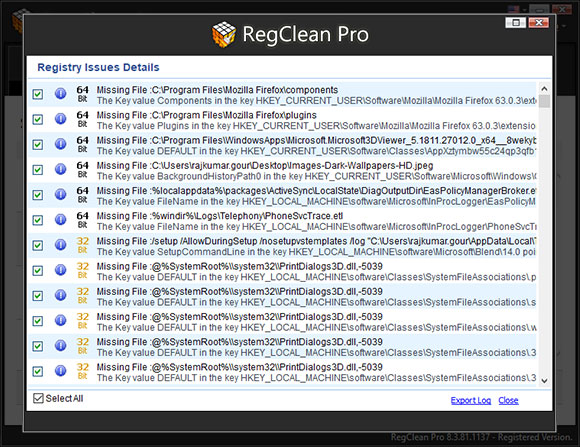Click the vertical scrollbar thumb

click(x=544, y=101)
